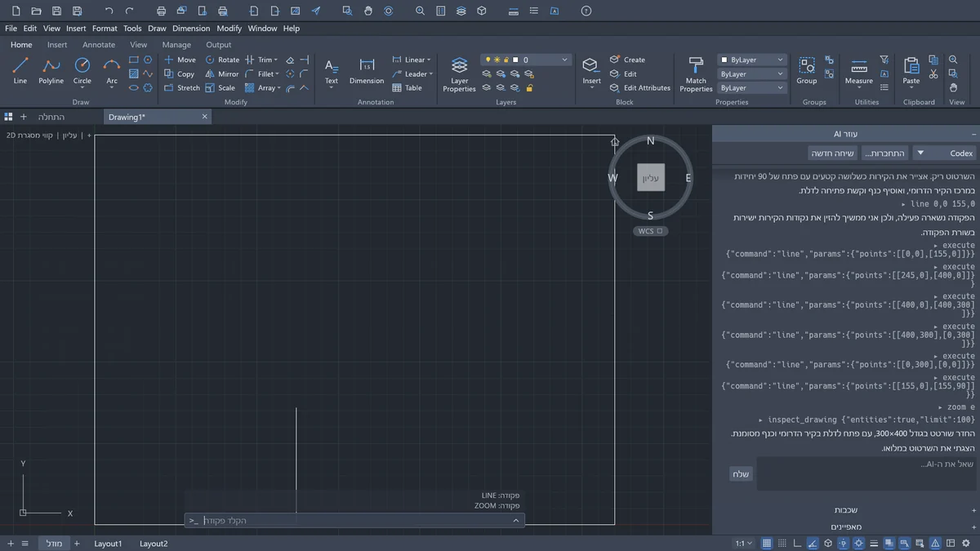Open the Codex model dropdown
980x551 pixels.
coord(943,153)
